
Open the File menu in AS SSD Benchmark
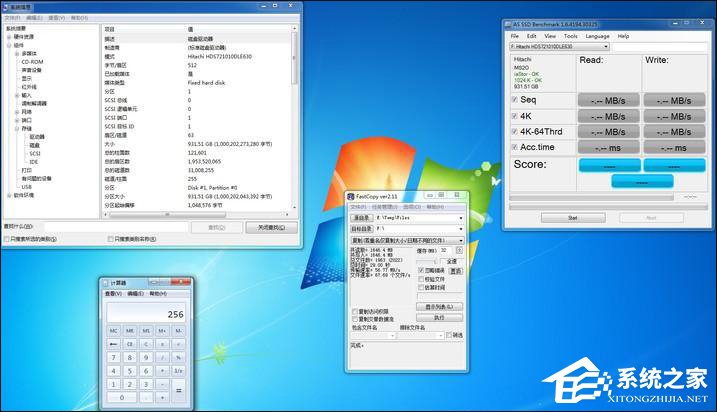tap(514, 36)
